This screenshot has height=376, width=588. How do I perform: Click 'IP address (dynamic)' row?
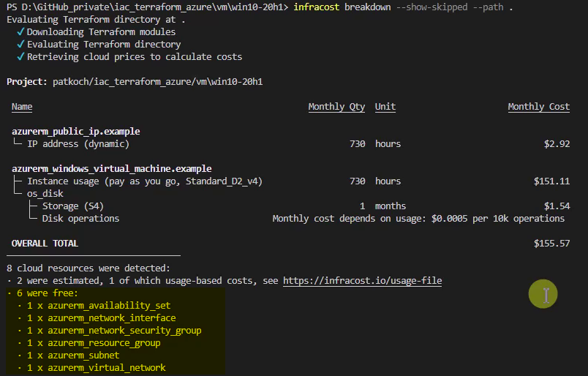pyautogui.click(x=78, y=143)
